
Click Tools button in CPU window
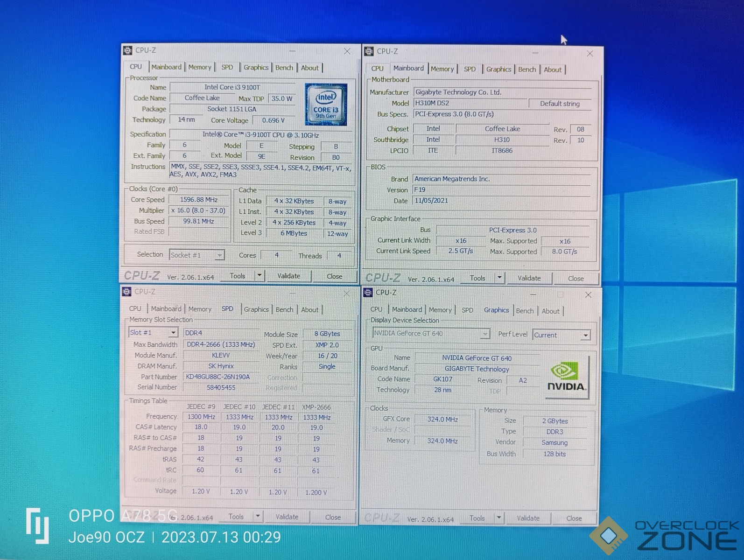(x=237, y=276)
